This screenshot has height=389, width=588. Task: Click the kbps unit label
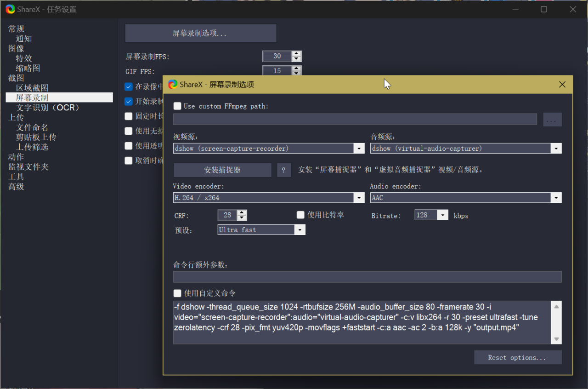click(461, 216)
